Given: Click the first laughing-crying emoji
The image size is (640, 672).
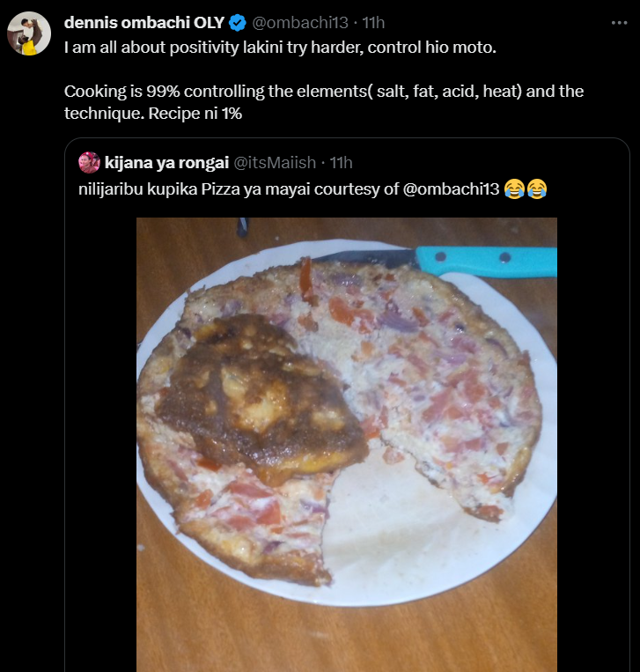Looking at the screenshot, I should [514, 187].
